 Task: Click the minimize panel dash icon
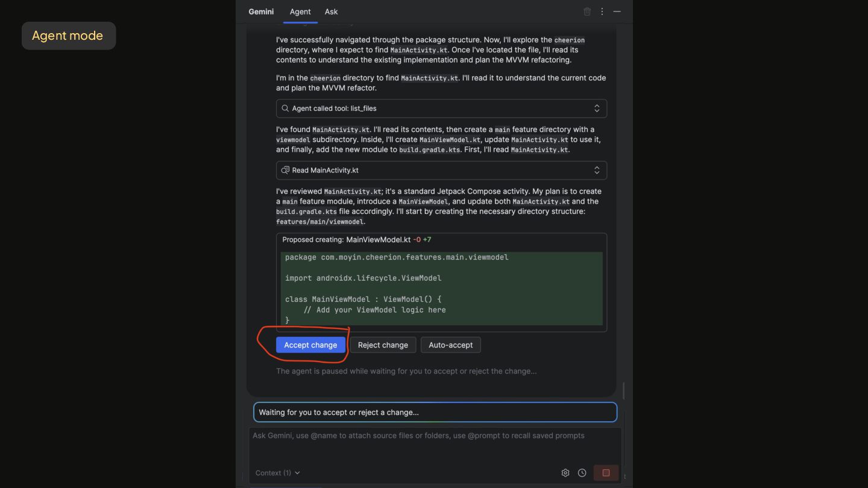pos(617,11)
